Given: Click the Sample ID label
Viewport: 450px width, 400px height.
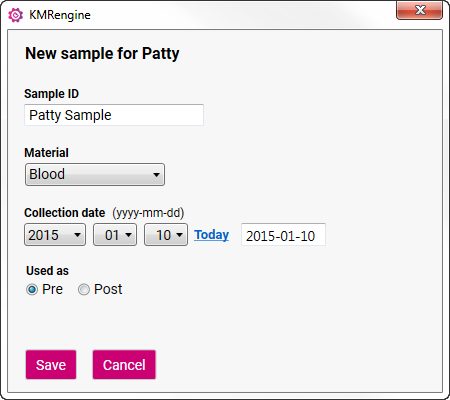Looking at the screenshot, I should pos(51,94).
